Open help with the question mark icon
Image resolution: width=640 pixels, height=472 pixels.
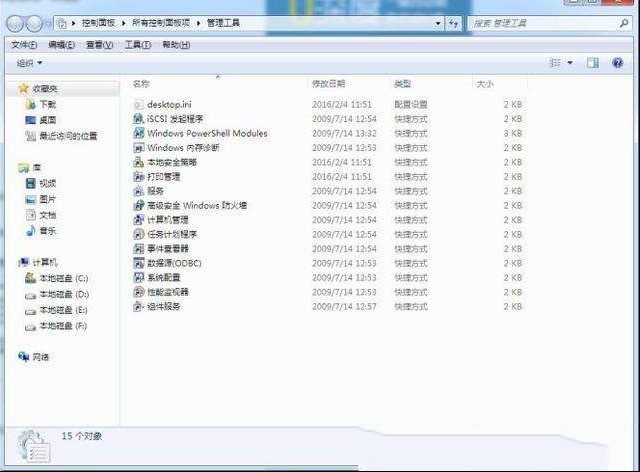[618, 63]
